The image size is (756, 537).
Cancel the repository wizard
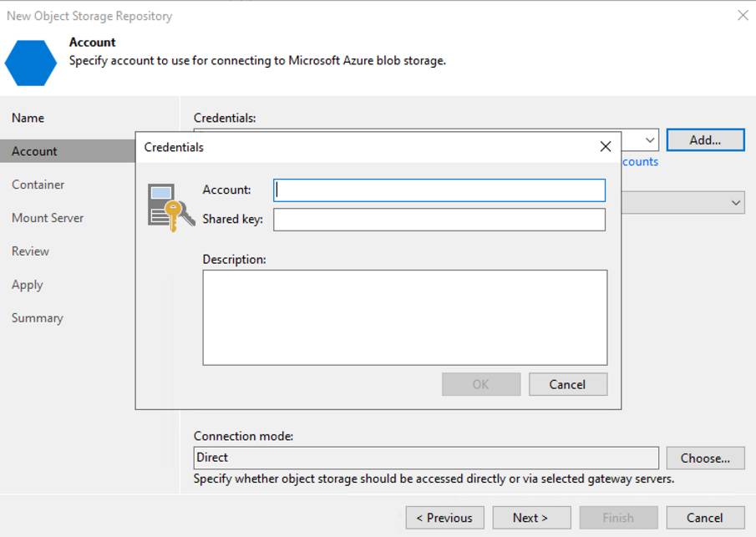(x=705, y=518)
